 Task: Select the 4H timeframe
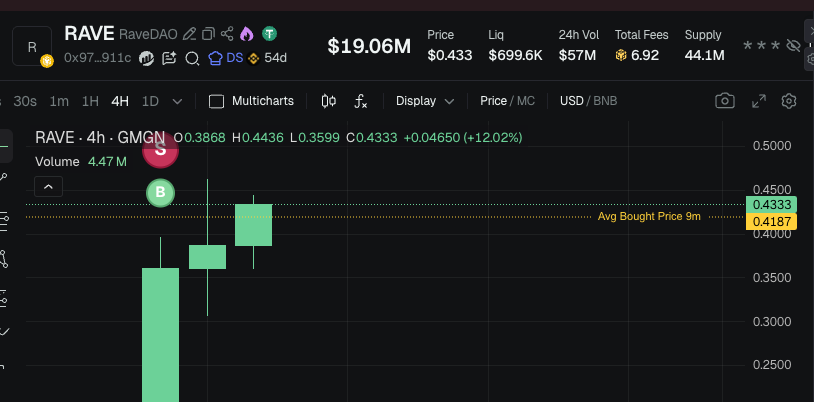point(120,101)
